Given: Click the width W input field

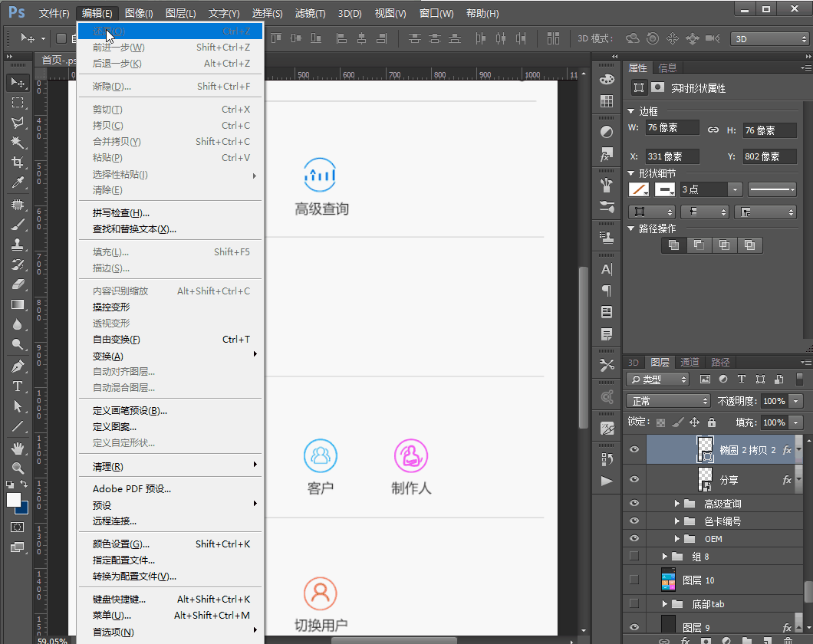Looking at the screenshot, I should 671,128.
